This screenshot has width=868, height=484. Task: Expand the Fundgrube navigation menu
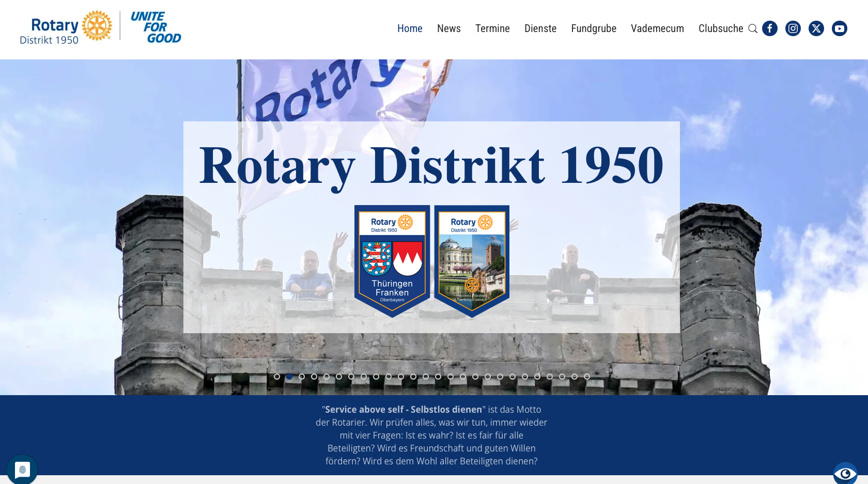593,28
